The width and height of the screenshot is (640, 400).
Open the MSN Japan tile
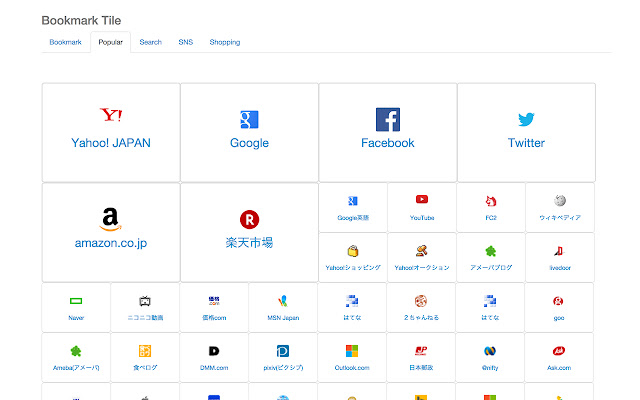pyautogui.click(x=283, y=307)
